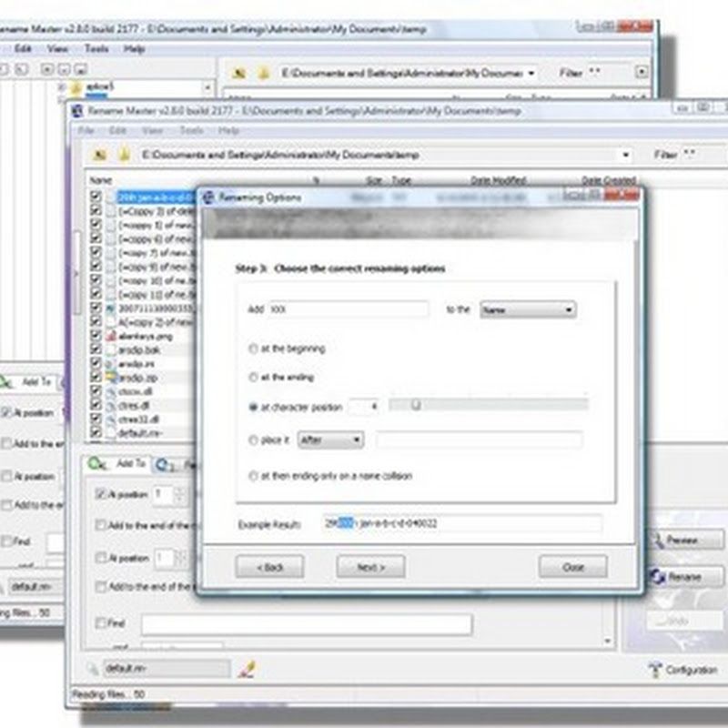Select the 'at character position' radio option
This screenshot has height=728, width=728.
pos(253,407)
